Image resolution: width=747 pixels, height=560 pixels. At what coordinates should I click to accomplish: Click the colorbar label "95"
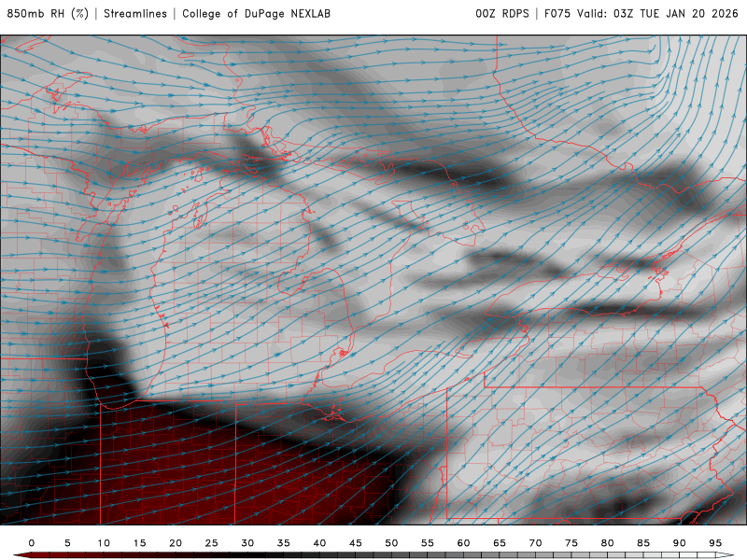point(715,543)
